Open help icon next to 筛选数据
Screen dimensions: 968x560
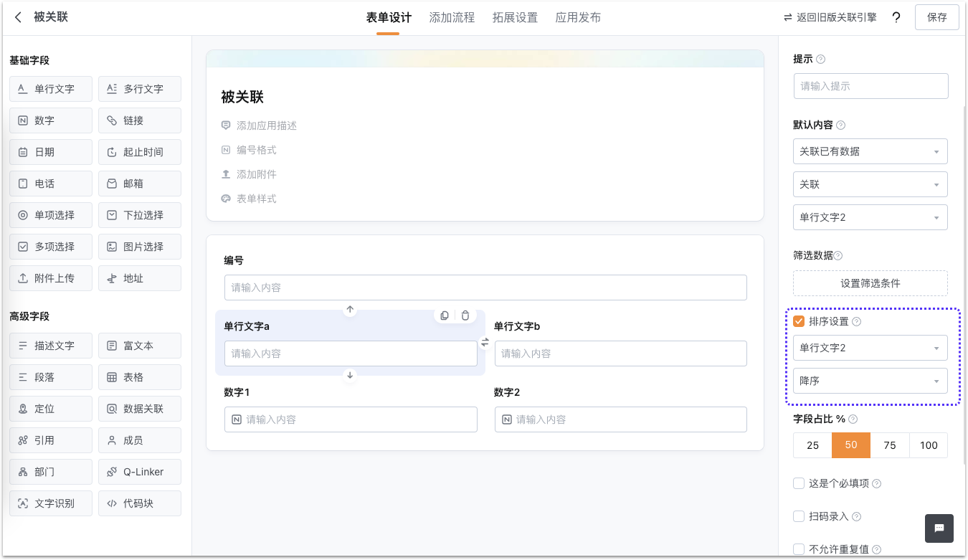pos(838,255)
